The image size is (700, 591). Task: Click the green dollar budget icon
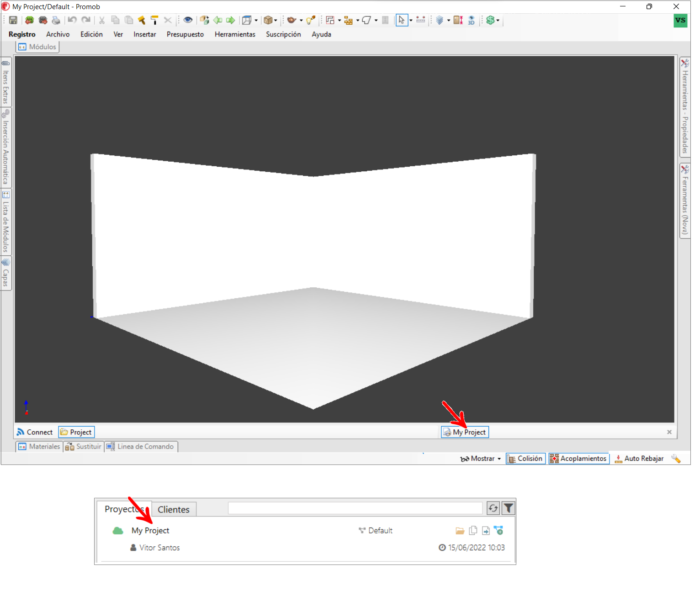coord(490,20)
